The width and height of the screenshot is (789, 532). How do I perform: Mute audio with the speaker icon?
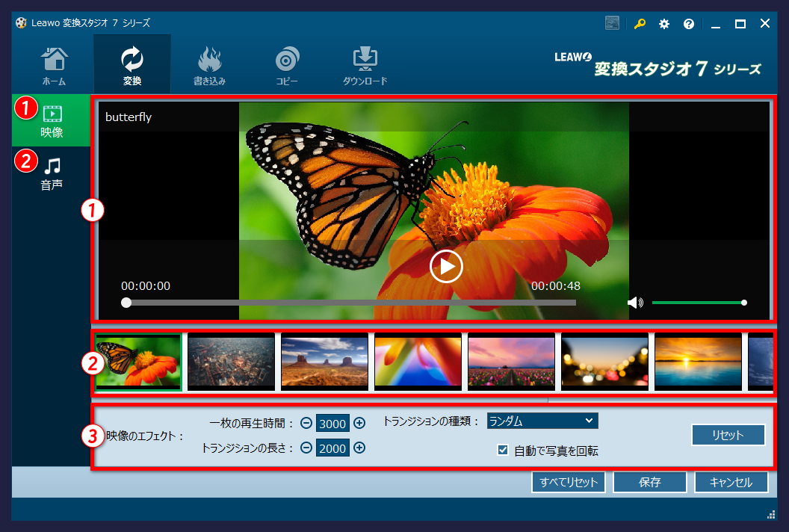click(x=635, y=303)
